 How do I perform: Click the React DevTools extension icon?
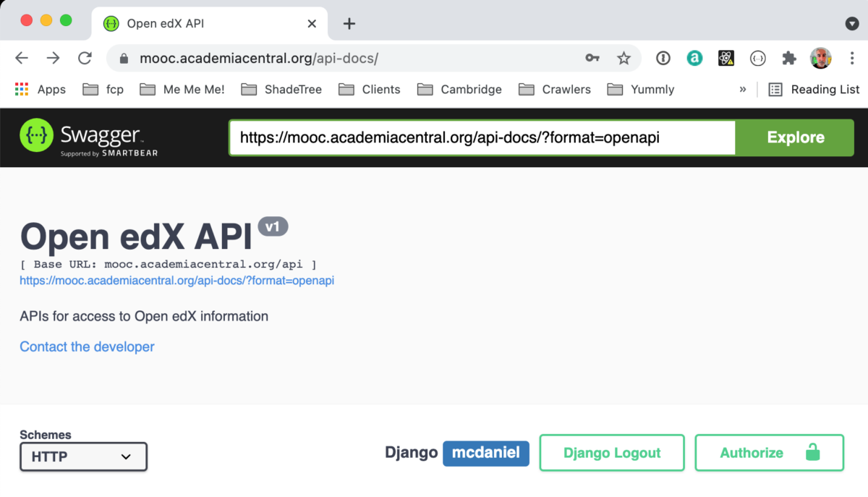click(x=726, y=58)
